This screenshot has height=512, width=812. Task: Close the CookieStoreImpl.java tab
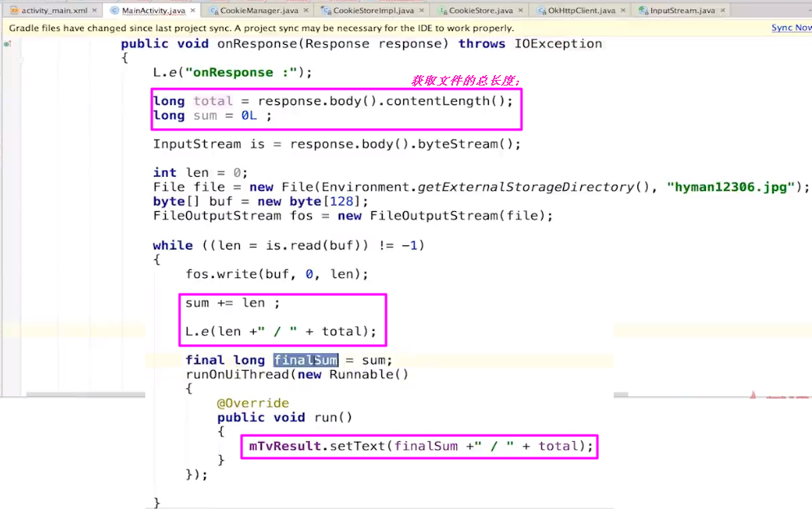[x=422, y=11]
